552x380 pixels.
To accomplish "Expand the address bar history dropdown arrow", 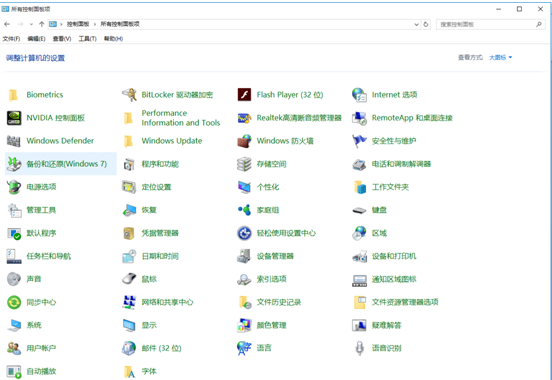I will pos(416,24).
